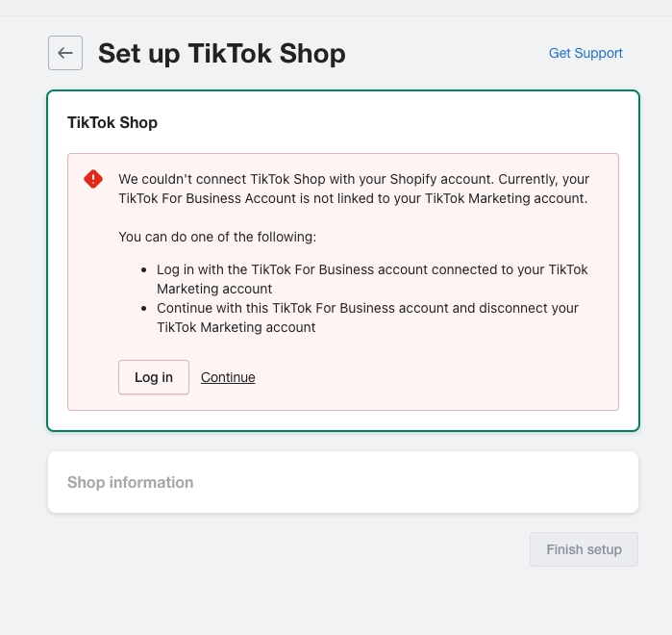Click the blank area right of TikTok Shop heading
This screenshot has height=635, width=672.
pos(404,122)
